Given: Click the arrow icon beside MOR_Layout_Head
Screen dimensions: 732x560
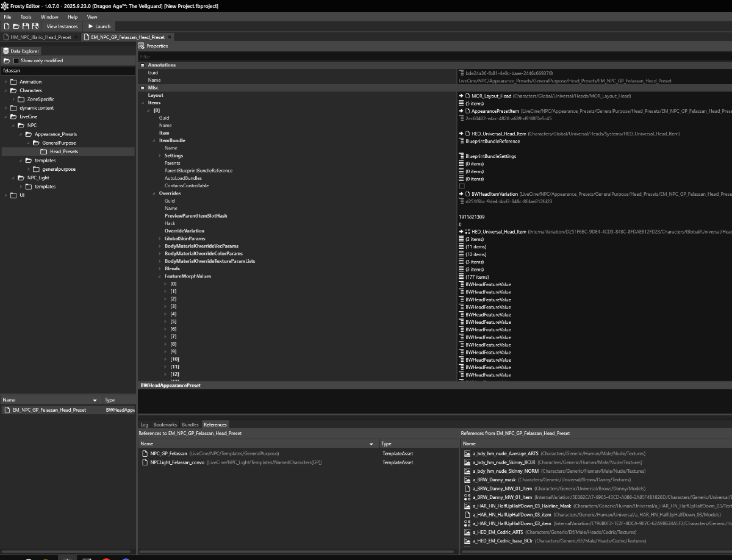Looking at the screenshot, I should 462,96.
